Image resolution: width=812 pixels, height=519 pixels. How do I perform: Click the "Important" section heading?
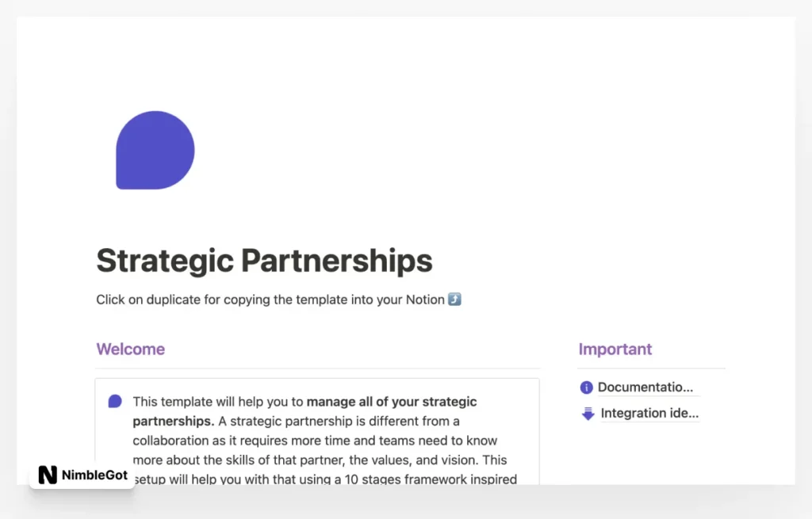click(x=615, y=349)
